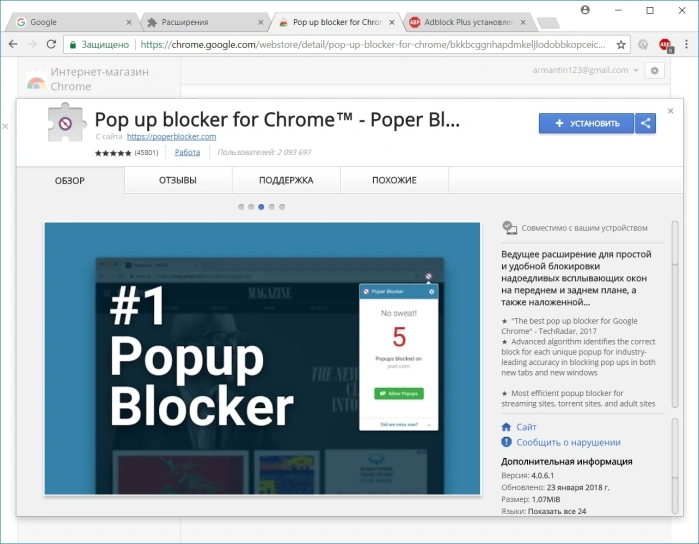Select the fifth screenshot carousel dot
The height and width of the screenshot is (544, 699).
[x=282, y=207]
